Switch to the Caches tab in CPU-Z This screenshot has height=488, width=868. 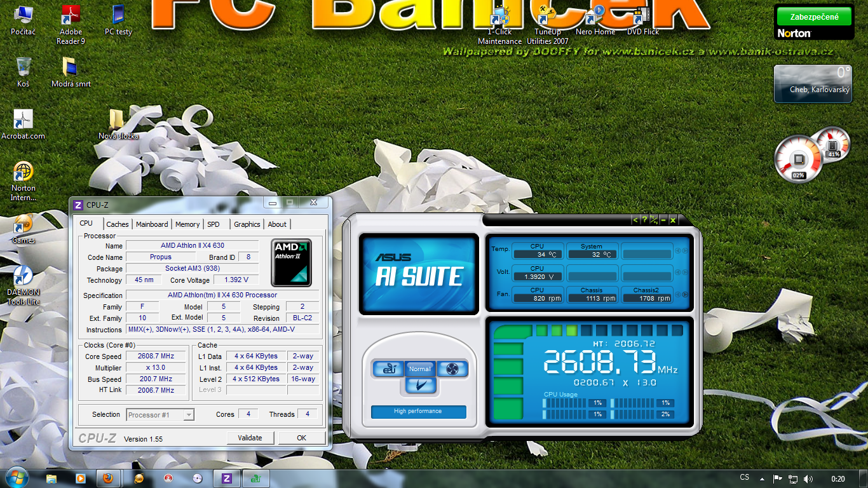tap(118, 224)
